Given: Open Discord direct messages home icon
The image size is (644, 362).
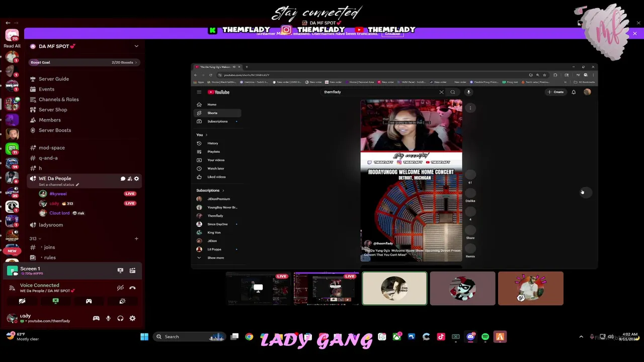Looking at the screenshot, I should 12,35.
